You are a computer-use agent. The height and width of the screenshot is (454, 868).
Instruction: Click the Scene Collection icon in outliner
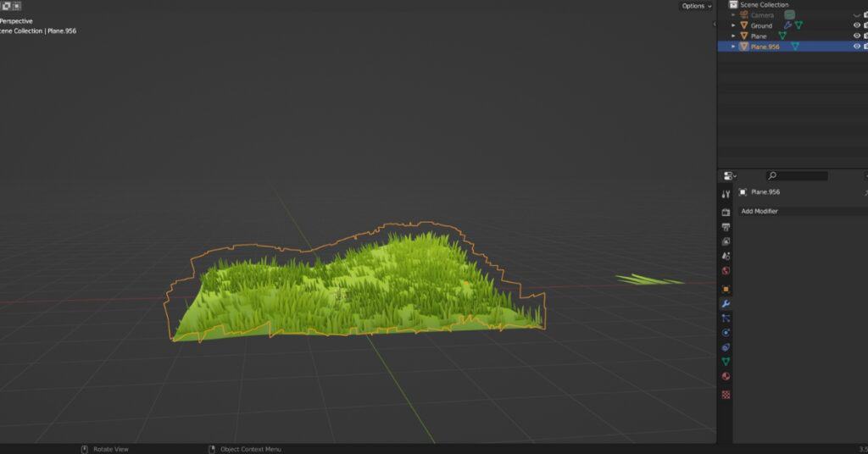point(733,4)
